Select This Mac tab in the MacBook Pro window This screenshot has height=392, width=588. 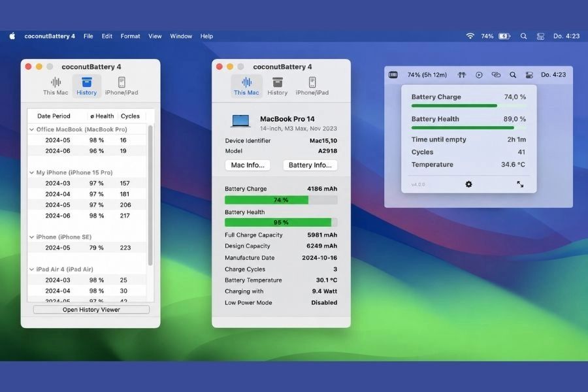click(x=246, y=86)
